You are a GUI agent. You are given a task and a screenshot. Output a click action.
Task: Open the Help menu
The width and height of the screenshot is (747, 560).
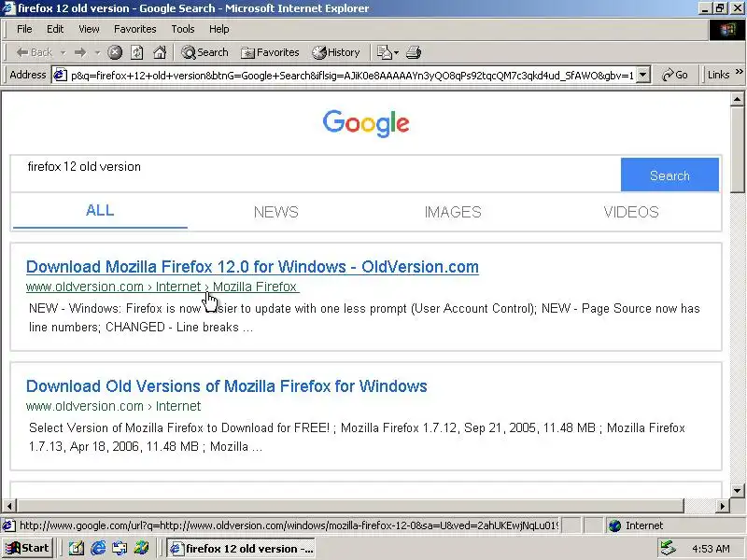click(x=219, y=29)
